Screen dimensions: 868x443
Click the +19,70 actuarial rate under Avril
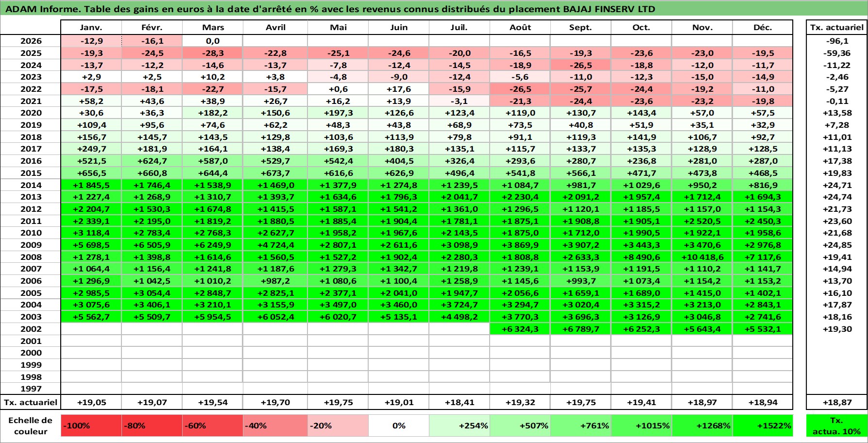(275, 402)
